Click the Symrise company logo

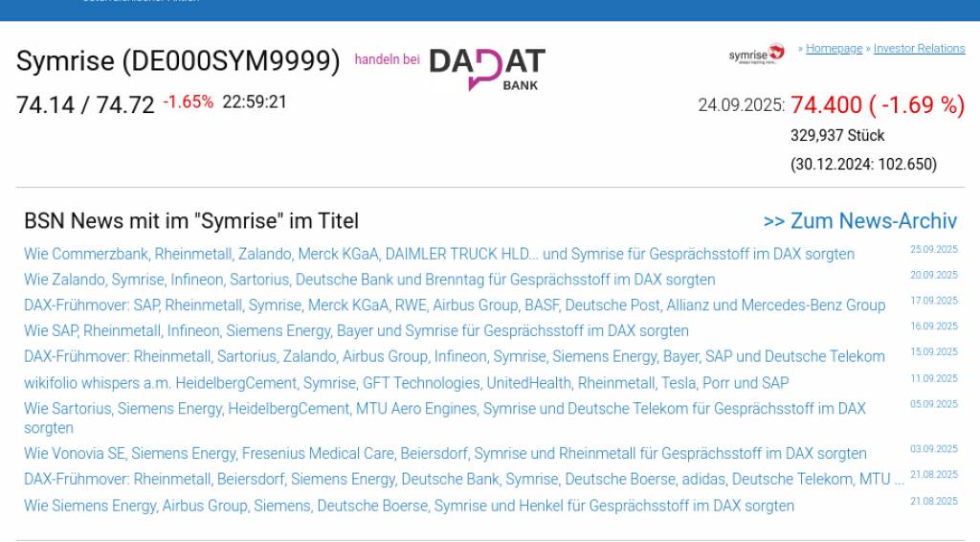tap(756, 54)
